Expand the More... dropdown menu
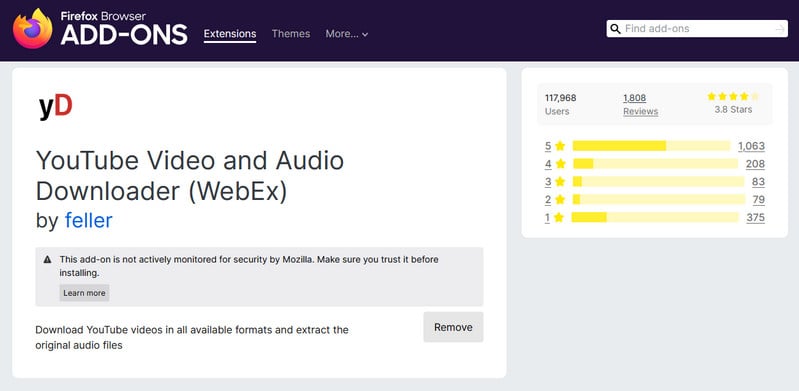Image resolution: width=799 pixels, height=391 pixels. (x=347, y=34)
